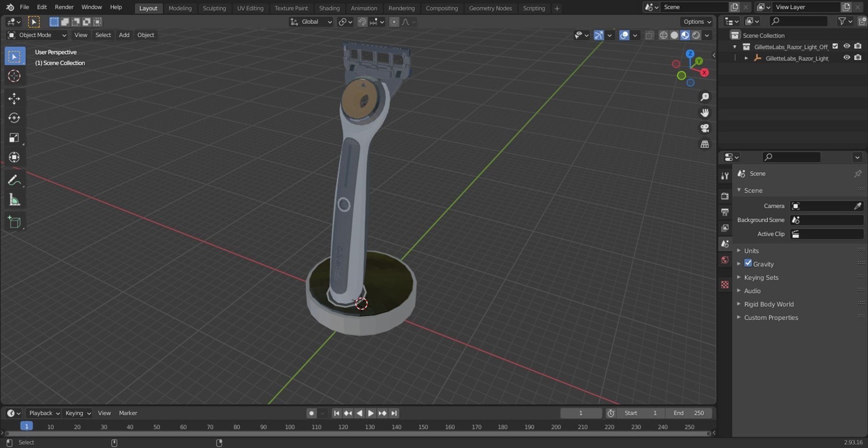Select the Rotate tool
Image resolution: width=868 pixels, height=448 pixels.
click(x=14, y=118)
